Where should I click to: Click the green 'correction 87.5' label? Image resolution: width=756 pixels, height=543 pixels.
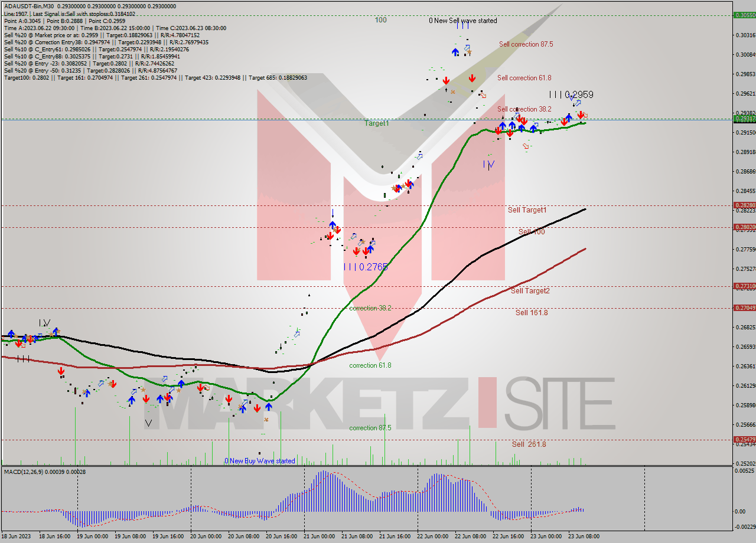point(370,428)
